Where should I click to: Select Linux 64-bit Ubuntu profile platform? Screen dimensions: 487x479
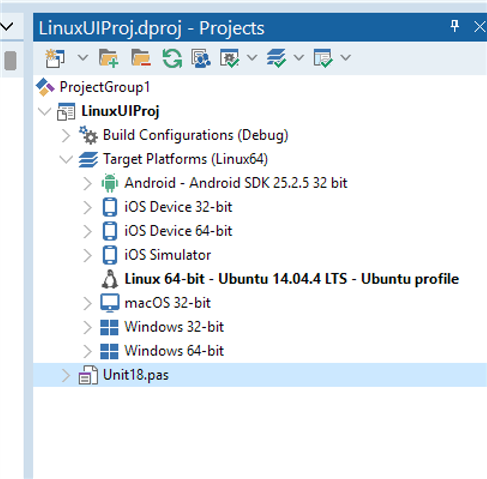point(292,279)
